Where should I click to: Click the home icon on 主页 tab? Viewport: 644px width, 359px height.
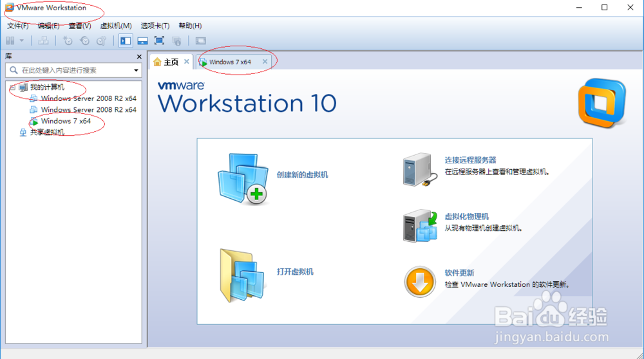(157, 62)
